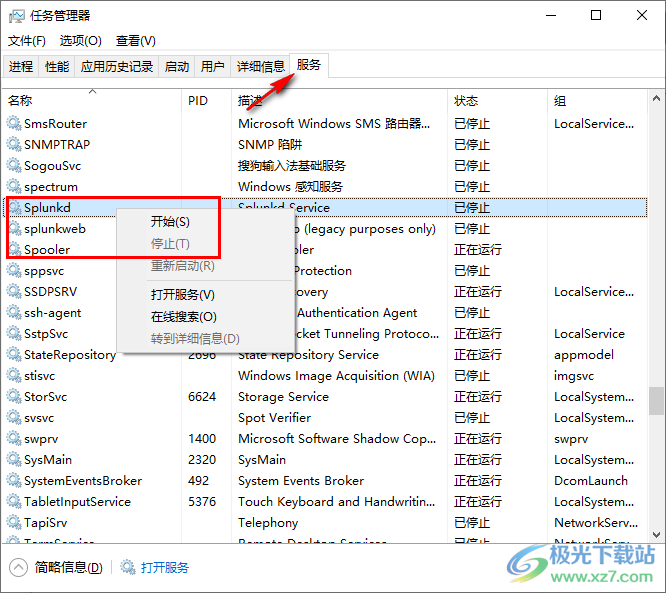666x593 pixels.
Task: Click PID 2320 in the SysMain row
Action: click(x=202, y=460)
